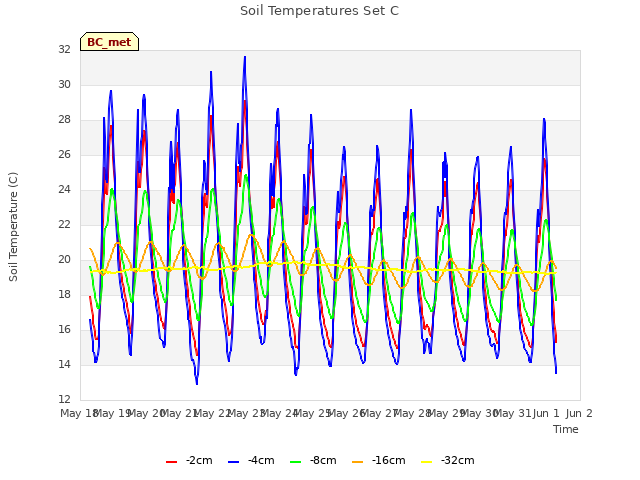Click the red -2cm legend swatch
Screen dimensions: 640x480
[171, 462]
